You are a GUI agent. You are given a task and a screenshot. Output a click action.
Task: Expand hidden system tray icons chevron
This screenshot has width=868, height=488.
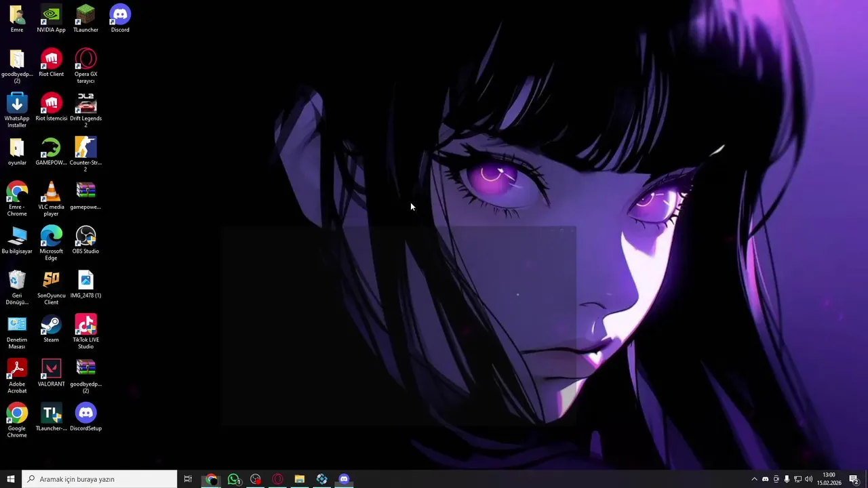[x=754, y=479]
